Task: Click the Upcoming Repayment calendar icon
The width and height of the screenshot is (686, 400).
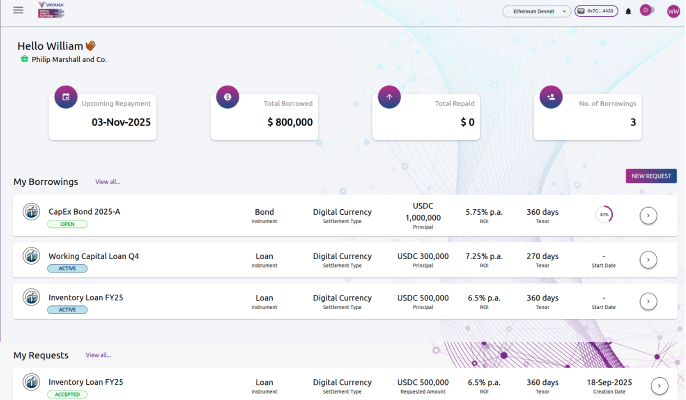Action: tap(65, 97)
